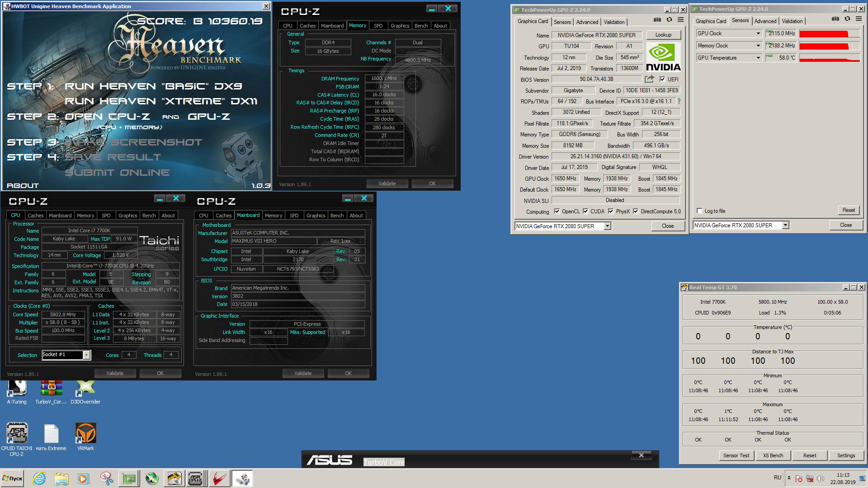This screenshot has width=868, height=488.
Task: Open Settings in Real Temp
Action: [x=846, y=455]
